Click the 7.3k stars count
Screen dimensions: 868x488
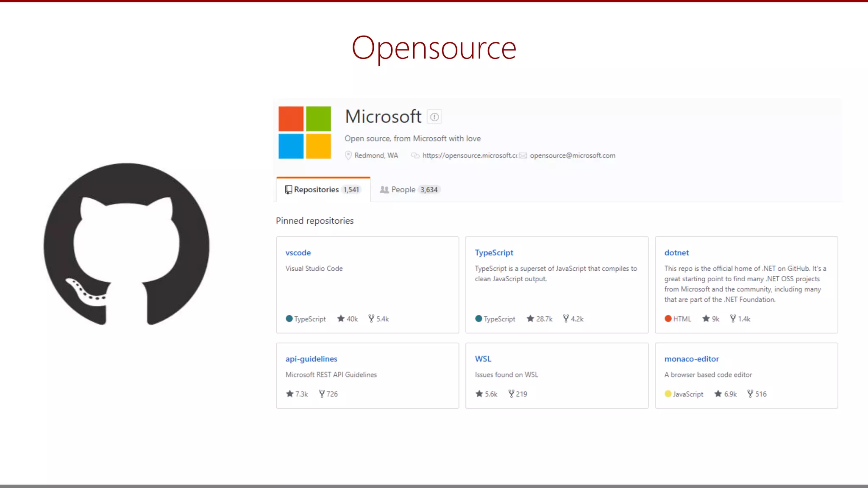301,394
